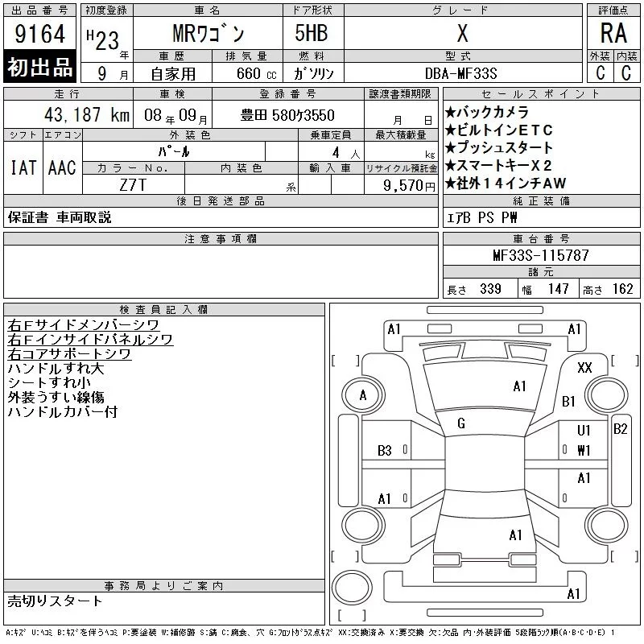644x644 pixels.
Task: Select the note 外装うすい線傷
Action: (x=56, y=397)
